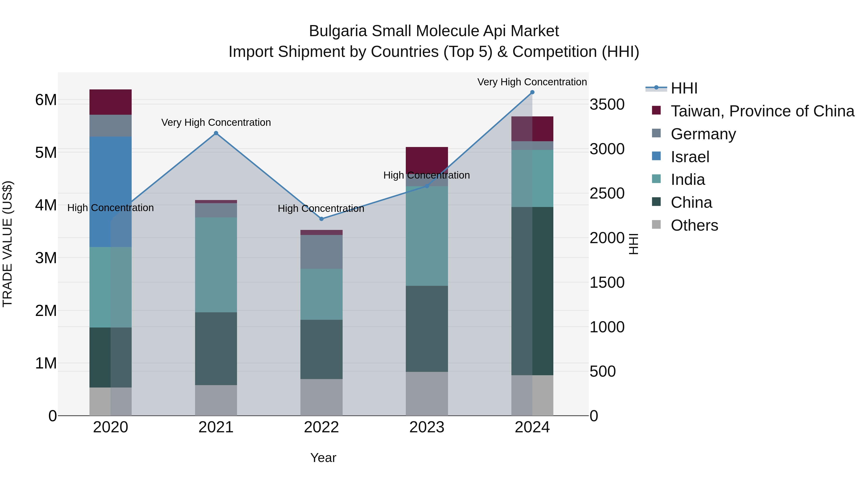Click the 2024 x-axis label
The height and width of the screenshot is (488, 868).
point(532,427)
